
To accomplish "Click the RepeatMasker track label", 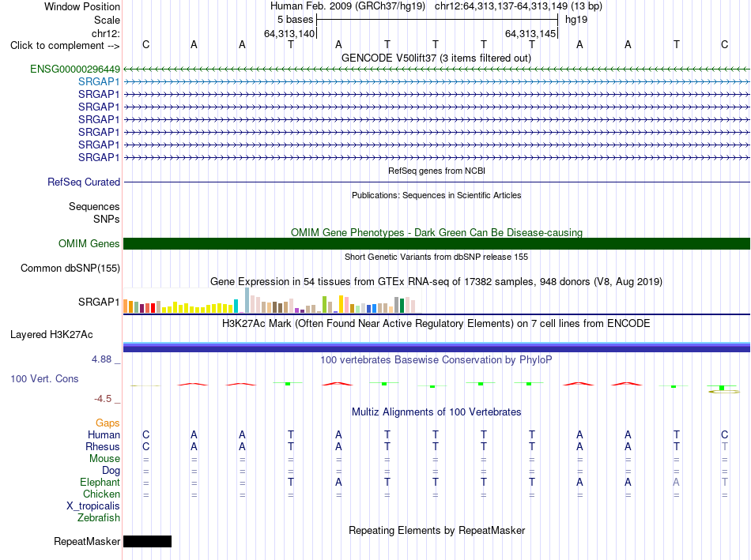I will [87, 541].
